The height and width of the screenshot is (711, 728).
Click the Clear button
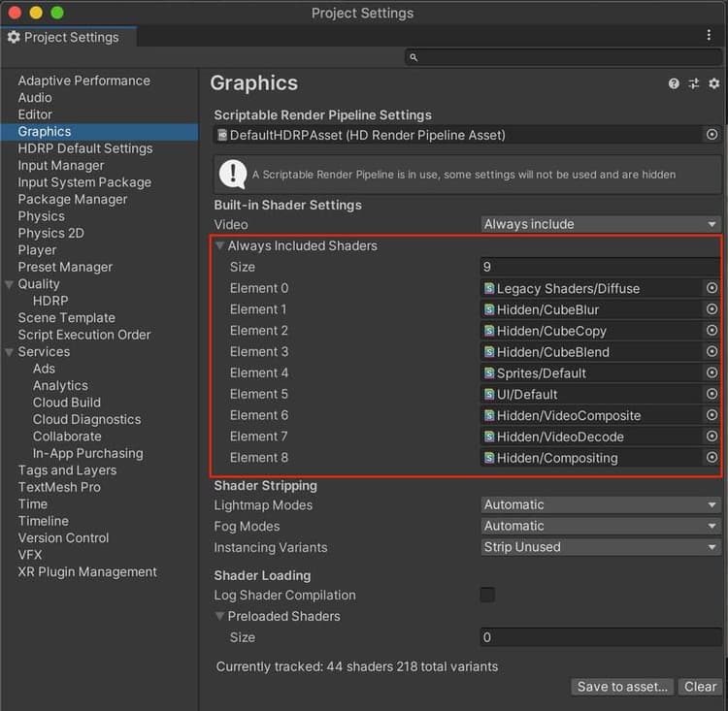pyautogui.click(x=700, y=687)
